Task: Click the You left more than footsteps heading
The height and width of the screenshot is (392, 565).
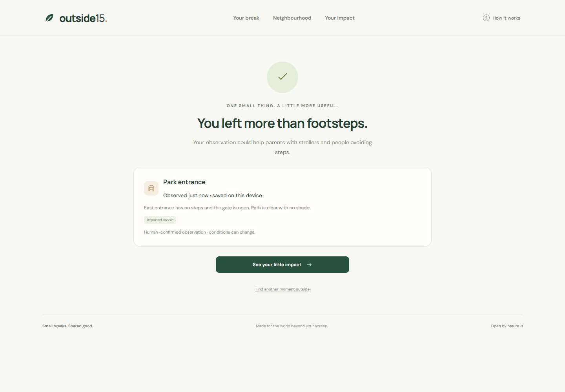Action: 282,123
